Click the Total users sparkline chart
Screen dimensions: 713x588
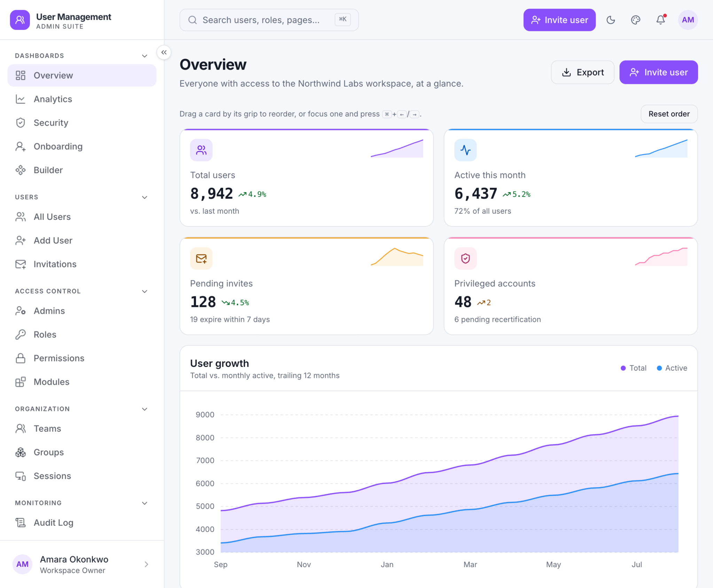[397, 149]
